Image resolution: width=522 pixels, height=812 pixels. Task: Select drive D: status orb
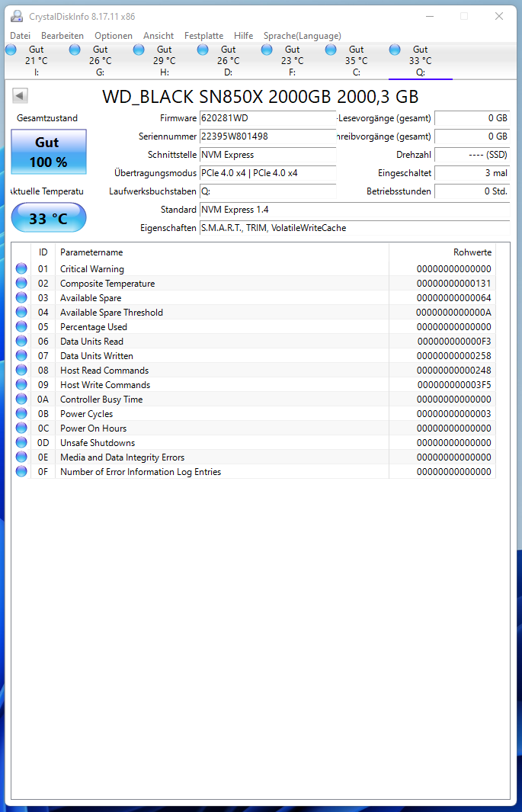[203, 50]
